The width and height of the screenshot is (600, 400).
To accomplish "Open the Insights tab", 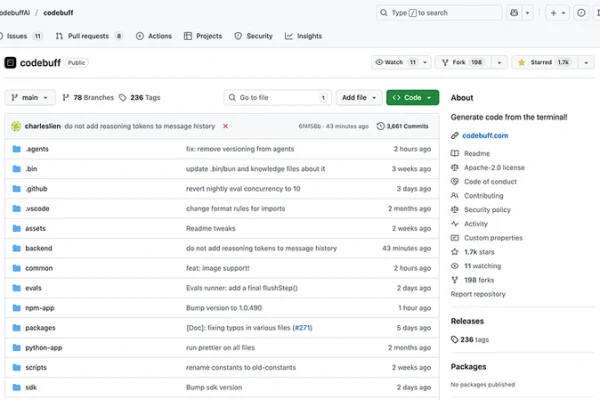I will coord(303,36).
